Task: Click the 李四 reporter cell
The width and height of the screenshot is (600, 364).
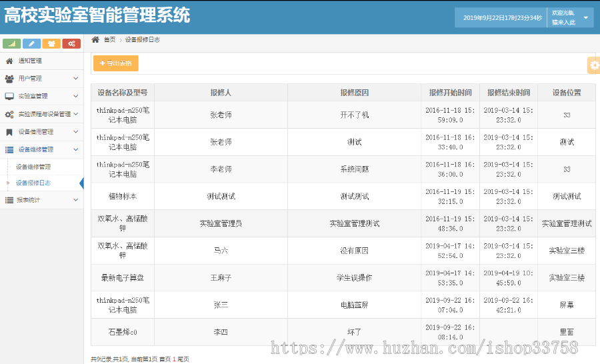Action: pyautogui.click(x=221, y=332)
